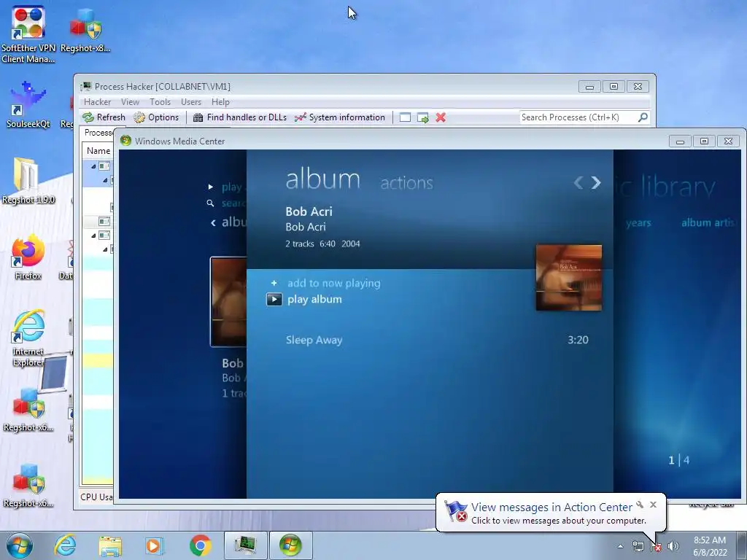Click the find window icon in Process Hacker

tap(405, 117)
